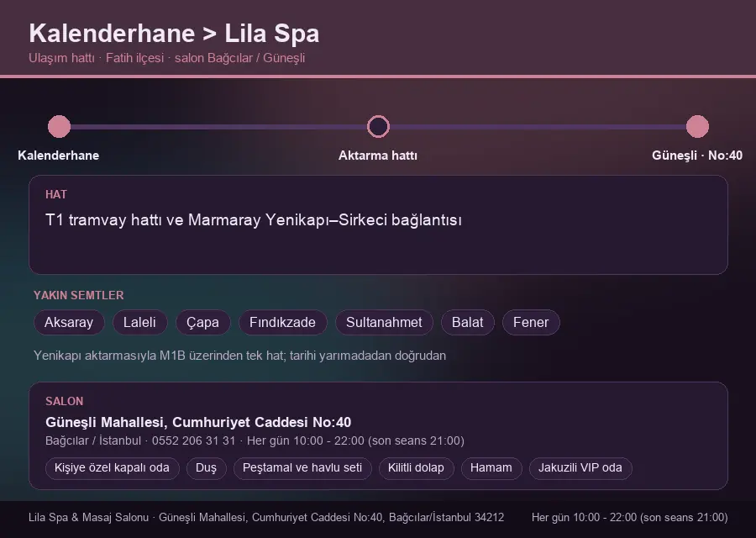756x538 pixels.
Task: Select the Aktarma hattı middle station marker
Action: 378,126
